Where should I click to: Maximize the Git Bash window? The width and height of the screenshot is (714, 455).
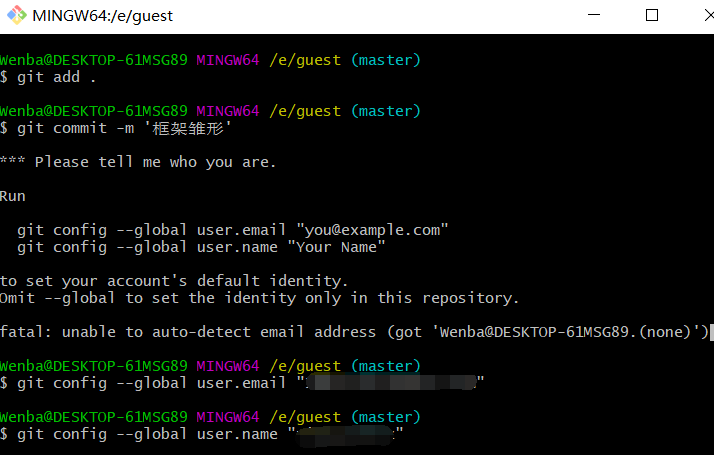pyautogui.click(x=652, y=15)
